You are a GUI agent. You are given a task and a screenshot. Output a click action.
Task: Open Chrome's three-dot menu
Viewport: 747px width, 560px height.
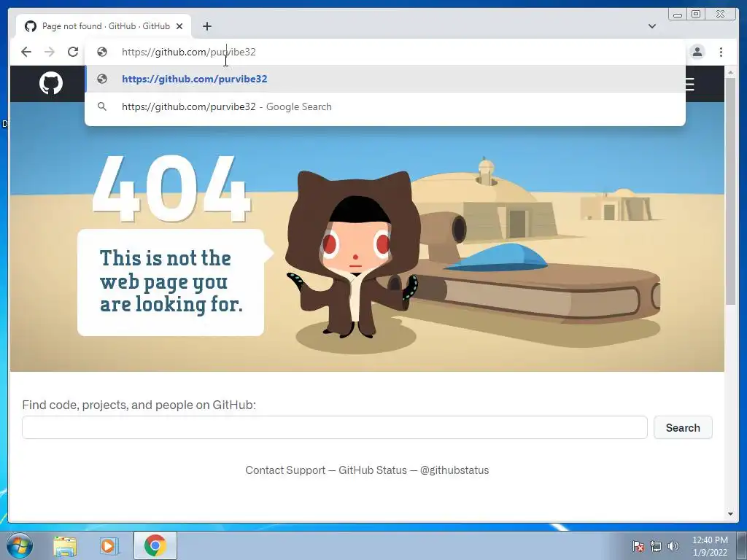point(721,52)
